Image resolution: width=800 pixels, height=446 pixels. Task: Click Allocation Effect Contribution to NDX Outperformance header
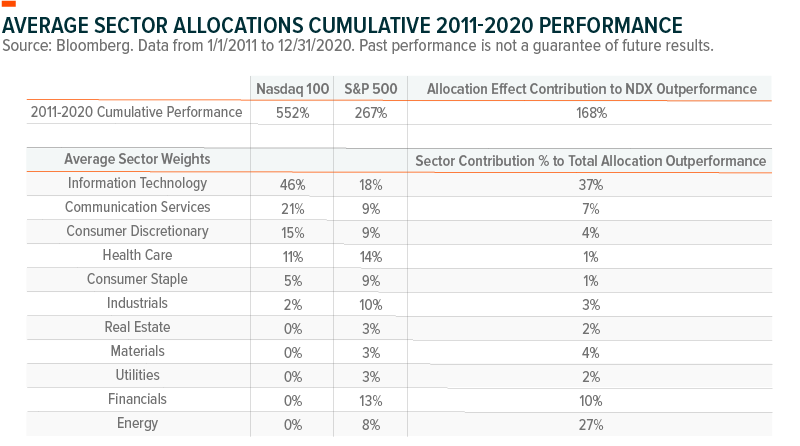point(591,89)
